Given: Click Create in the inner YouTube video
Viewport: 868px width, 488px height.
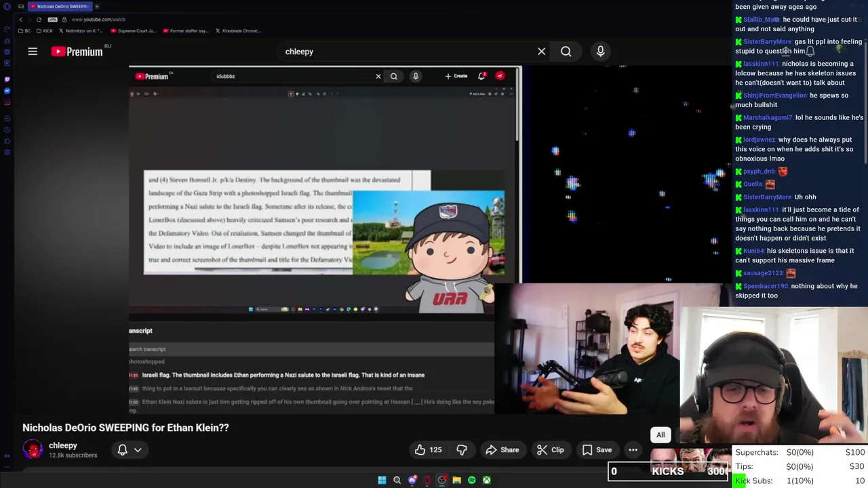Looking at the screenshot, I should click(456, 76).
